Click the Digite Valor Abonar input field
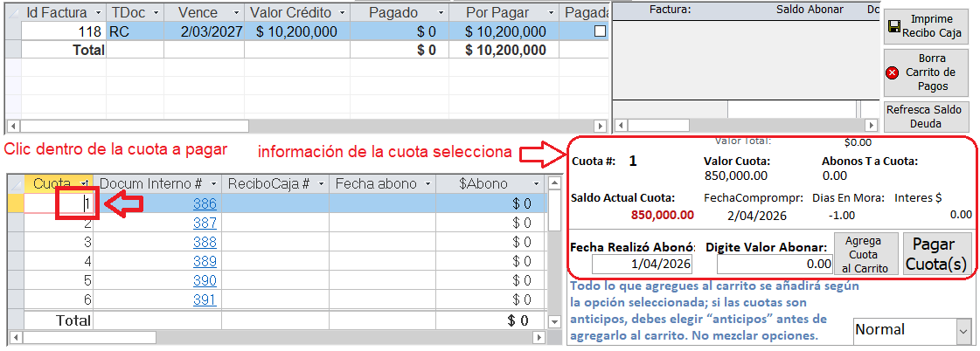 pyautogui.click(x=768, y=264)
